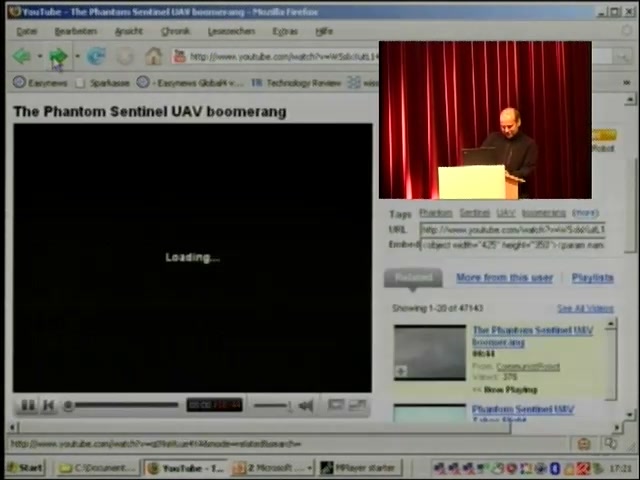Click the red icon in the system tray

[x=583, y=468]
